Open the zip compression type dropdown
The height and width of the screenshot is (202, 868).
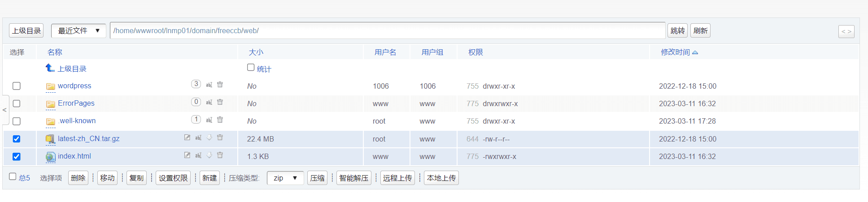click(285, 178)
